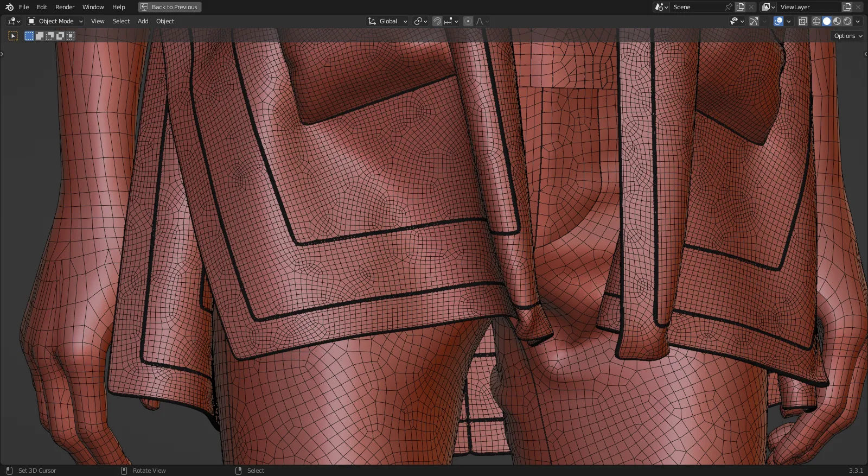Viewport: 868px width, 476px height.
Task: Choose the Set New Selection mode icon
Action: (29, 36)
